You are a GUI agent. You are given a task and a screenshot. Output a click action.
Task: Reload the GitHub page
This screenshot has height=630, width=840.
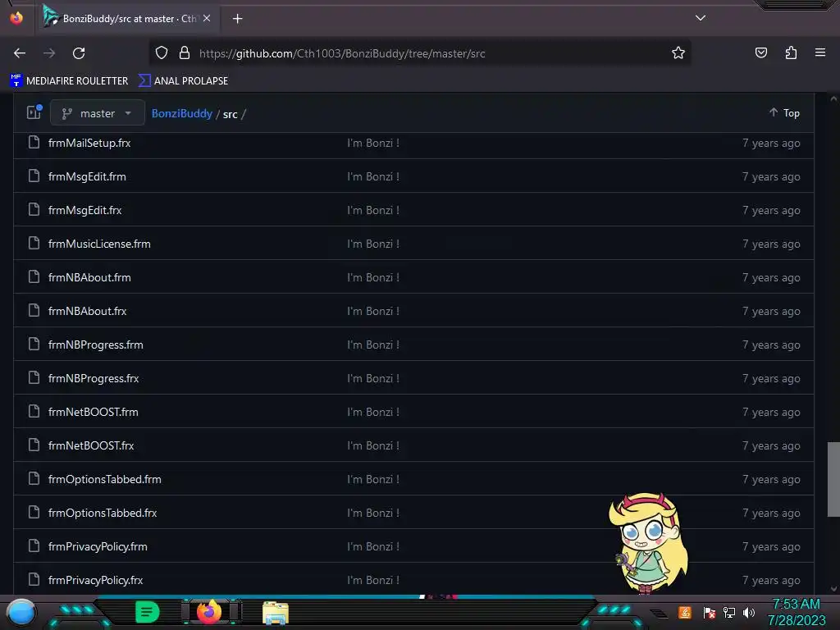coord(79,53)
